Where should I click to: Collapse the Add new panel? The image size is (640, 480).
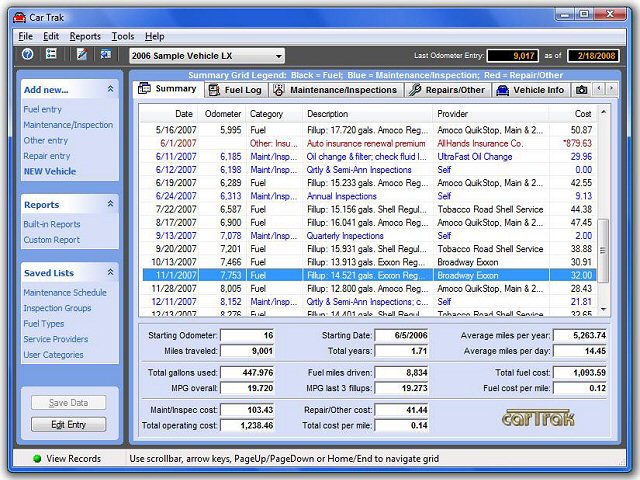[x=110, y=89]
